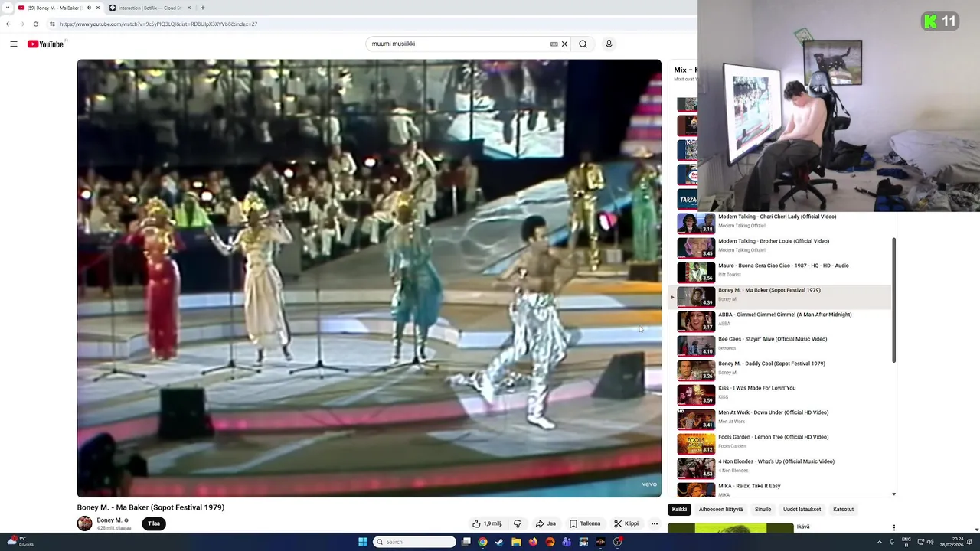Open the YouTube hamburger guide menu
Image resolution: width=980 pixels, height=551 pixels.
[14, 44]
